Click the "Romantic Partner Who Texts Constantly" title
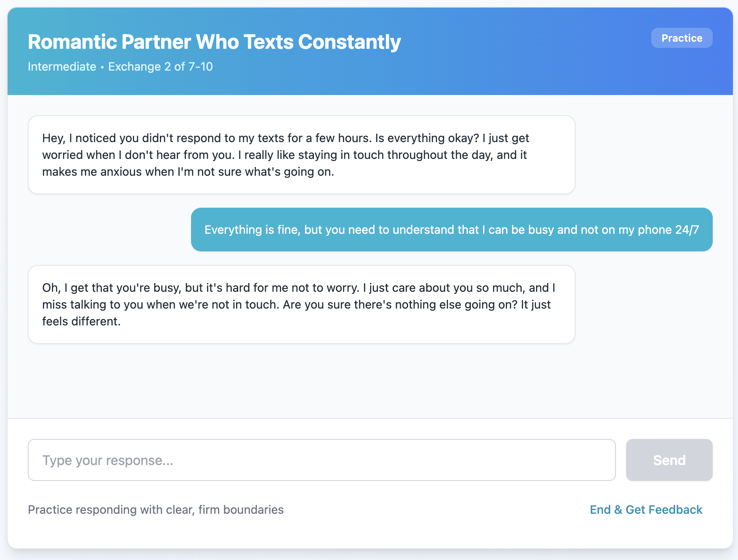 214,42
